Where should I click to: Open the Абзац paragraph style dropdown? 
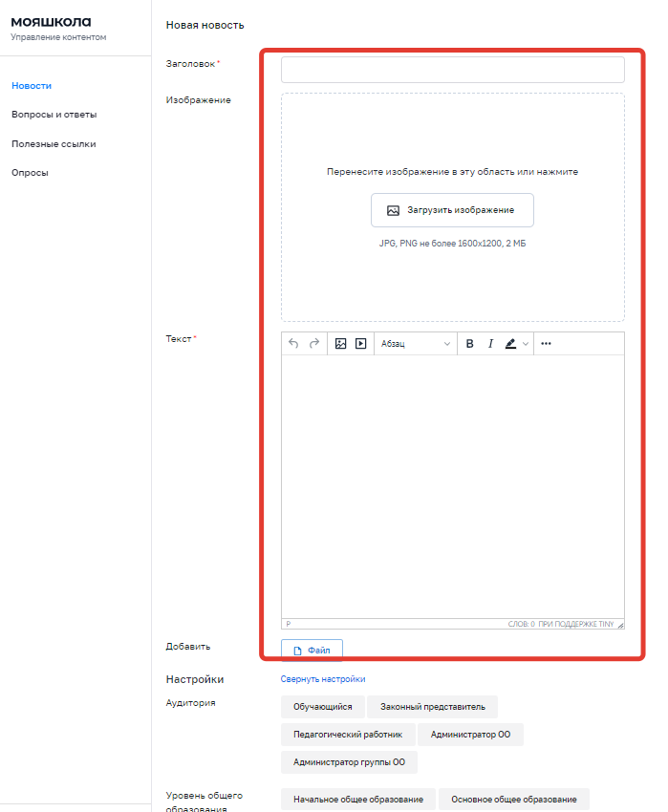(x=416, y=344)
